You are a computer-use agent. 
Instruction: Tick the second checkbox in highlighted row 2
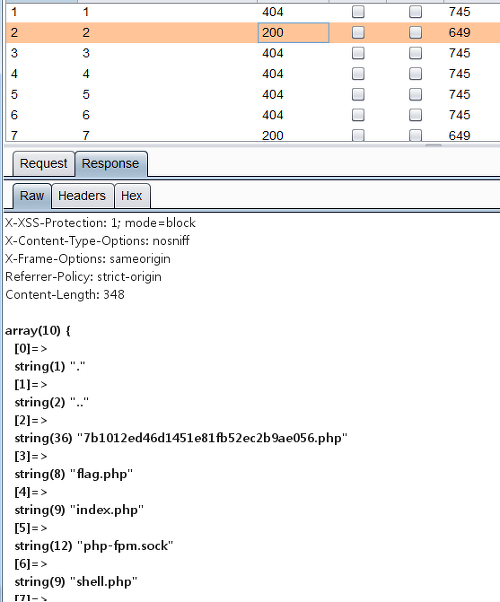[x=416, y=33]
